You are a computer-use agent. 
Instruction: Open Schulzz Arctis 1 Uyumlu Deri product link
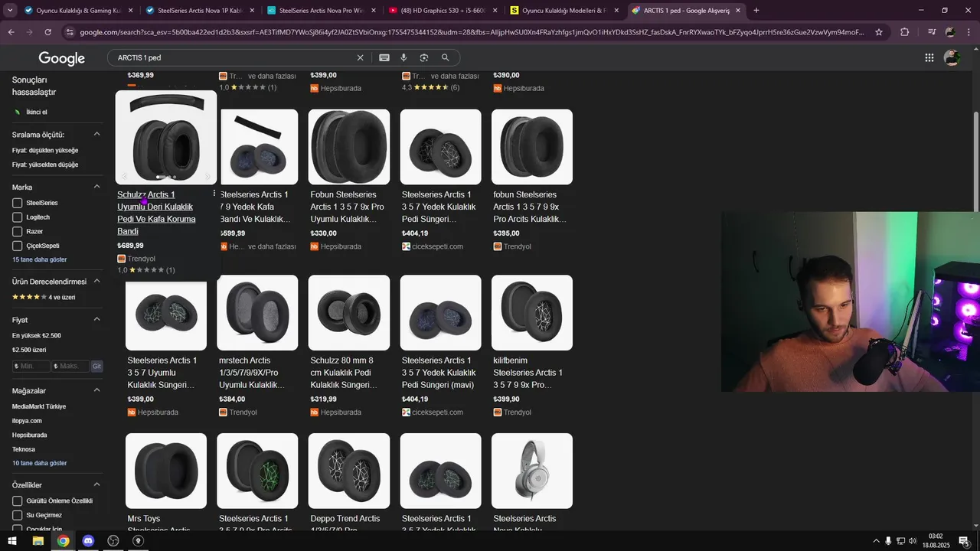click(156, 213)
